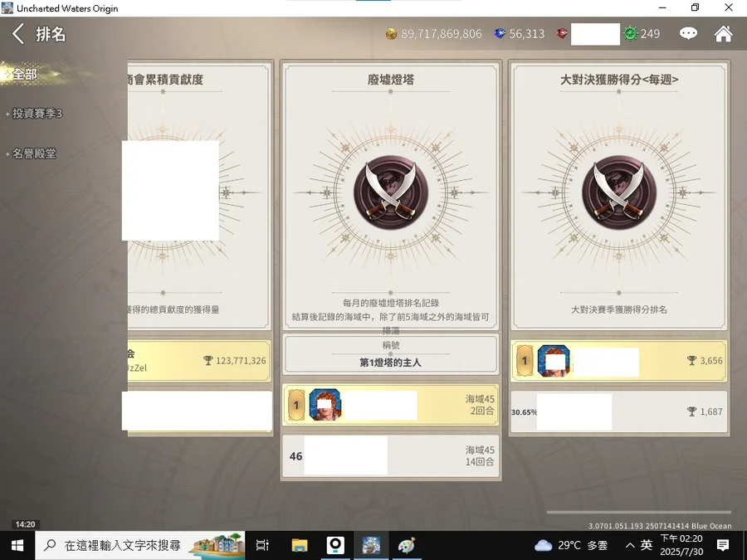The width and height of the screenshot is (747, 560).
Task: Open the 商會累積貢獻度 ranking card
Action: click(199, 197)
